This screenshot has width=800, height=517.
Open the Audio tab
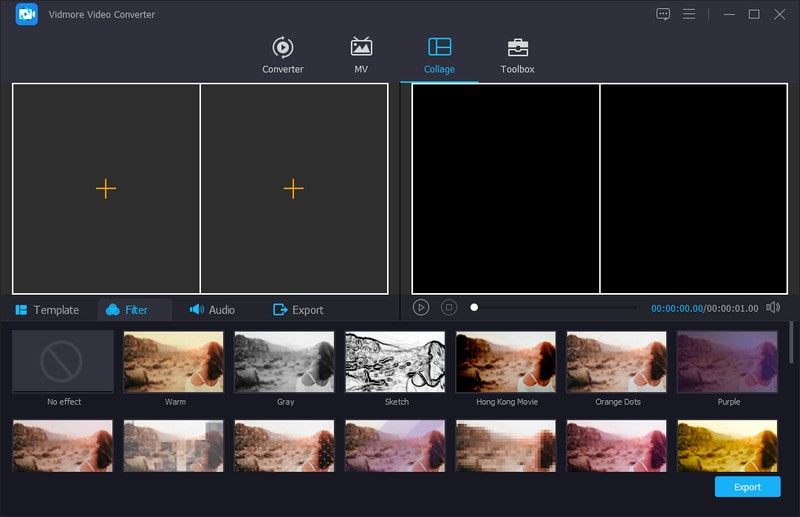pyautogui.click(x=212, y=310)
